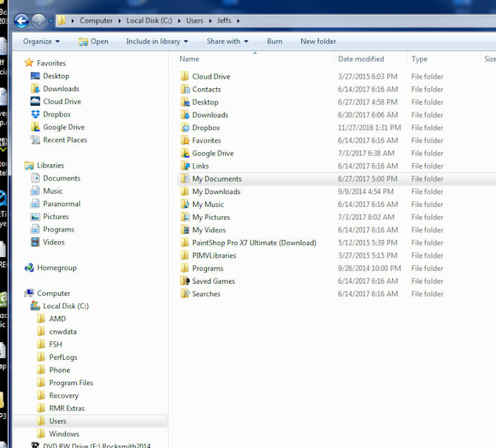Sort by the Name column header

point(190,59)
